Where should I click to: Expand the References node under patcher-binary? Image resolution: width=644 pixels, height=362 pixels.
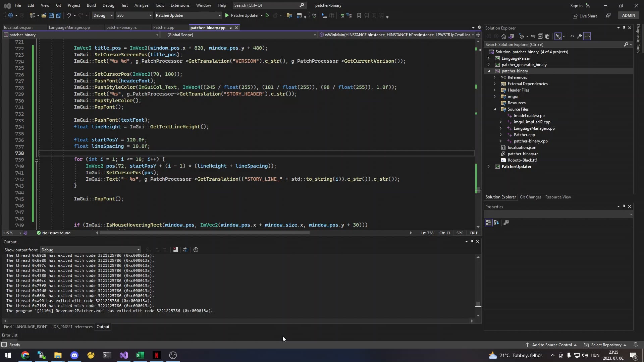coord(495,77)
